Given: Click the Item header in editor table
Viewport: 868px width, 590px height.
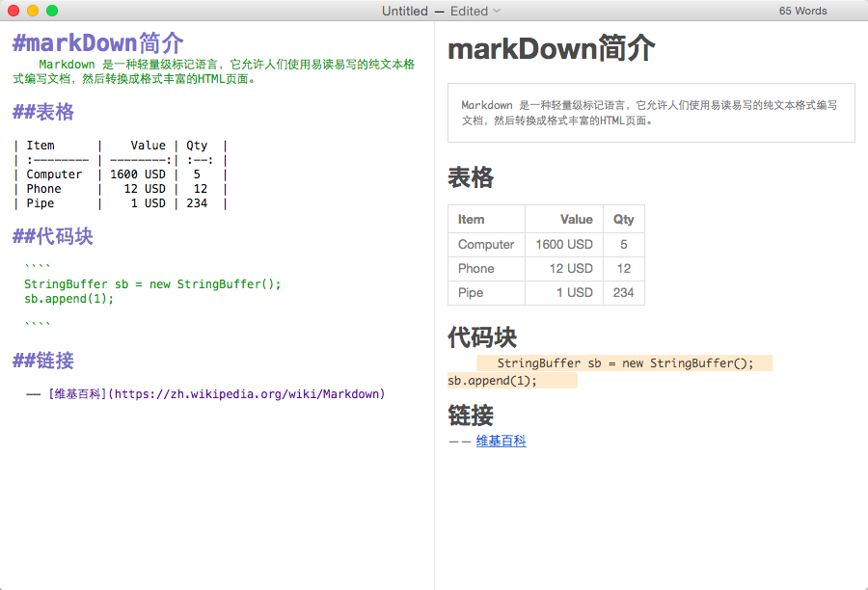Looking at the screenshot, I should click(x=41, y=146).
